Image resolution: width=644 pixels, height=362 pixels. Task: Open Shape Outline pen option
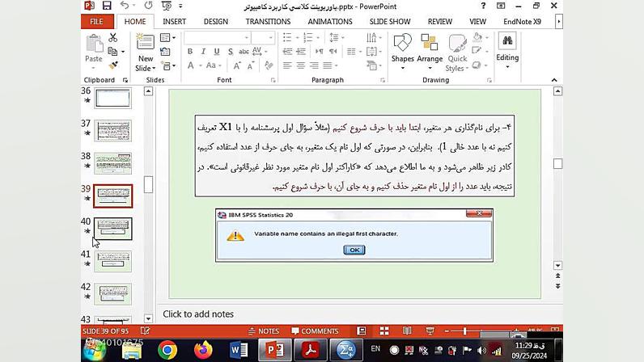coord(477,51)
